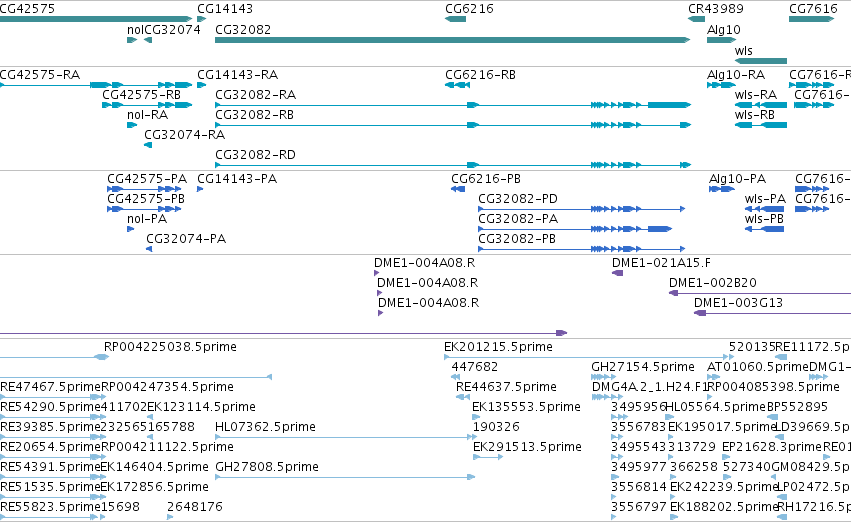
Task: Select the CG32082-PA protein label
Action: pos(518,219)
